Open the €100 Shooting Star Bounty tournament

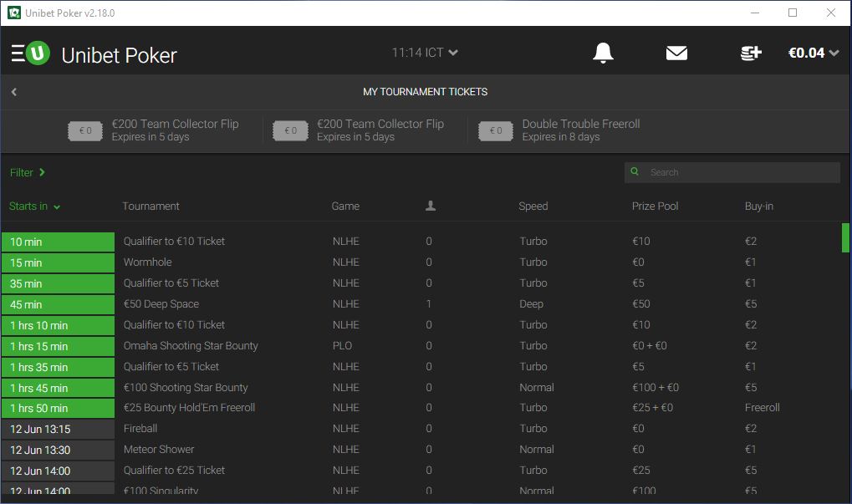186,388
